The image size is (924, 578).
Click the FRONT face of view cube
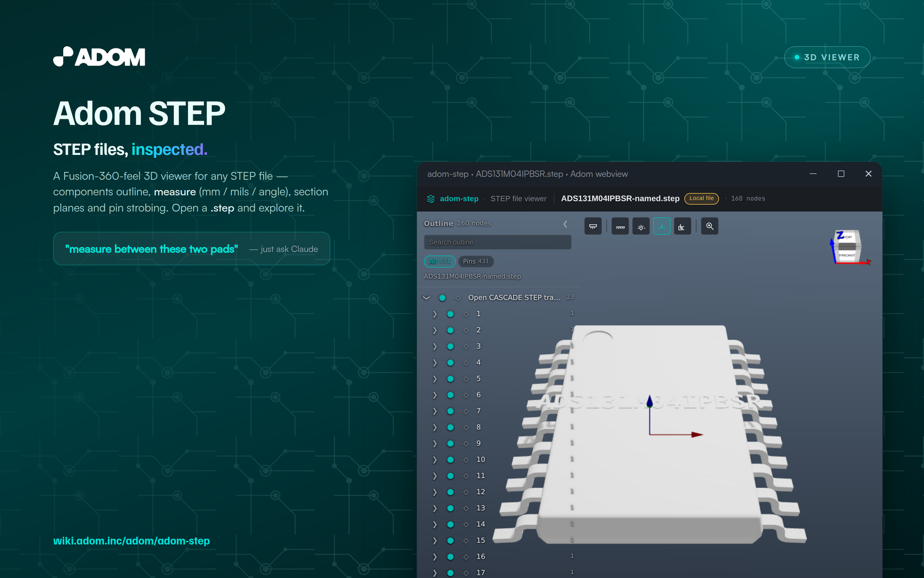847,255
